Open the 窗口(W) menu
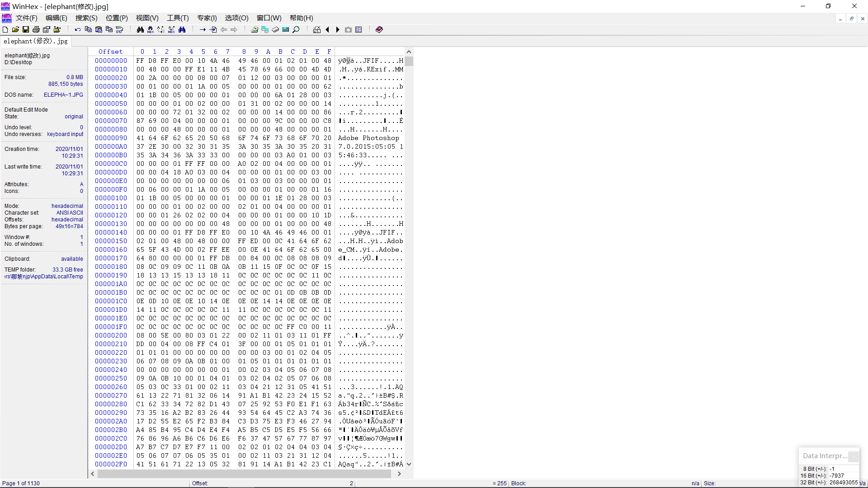Screen dimensions: 868x488 [x=269, y=18]
